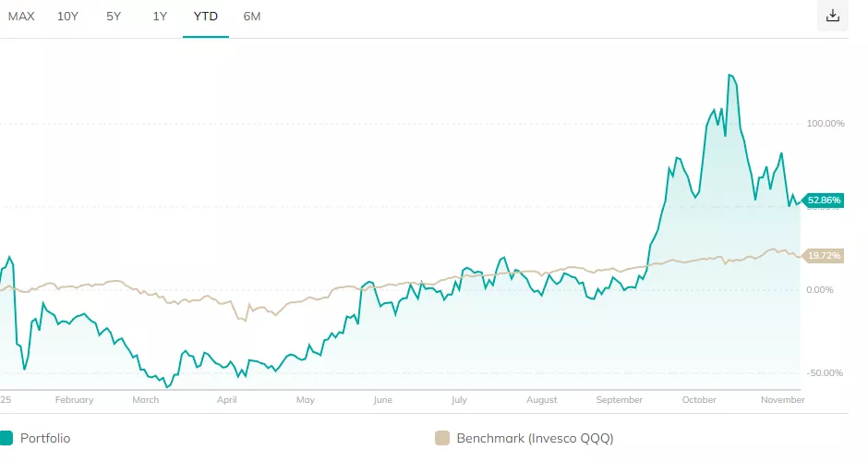Select the 10Y range tab
The width and height of the screenshot is (868, 462).
coord(67,17)
